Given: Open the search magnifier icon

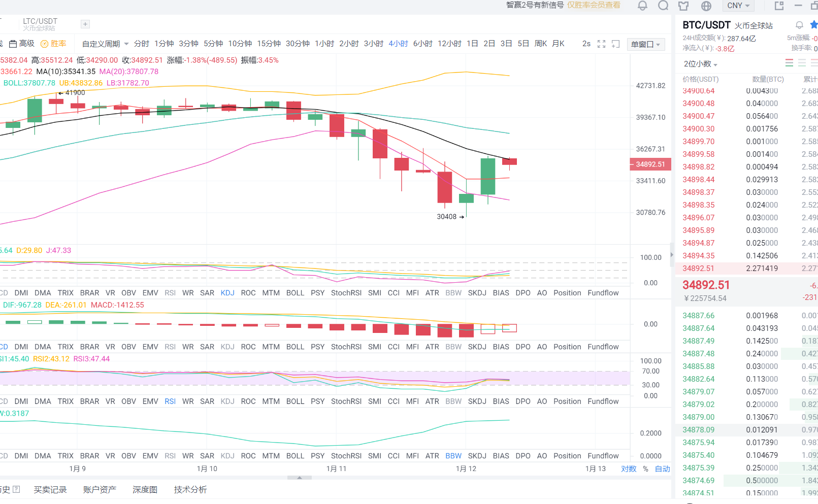Looking at the screenshot, I should tap(663, 6).
